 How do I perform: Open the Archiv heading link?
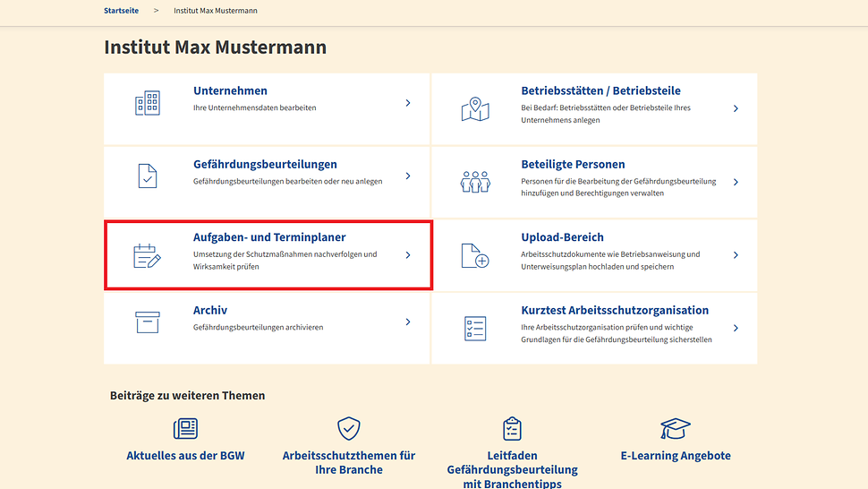point(210,311)
